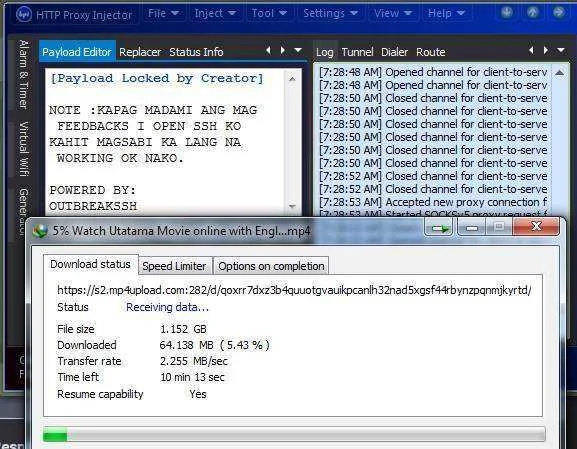The height and width of the screenshot is (449, 577).
Task: Open the Inject menu
Action: pos(215,13)
